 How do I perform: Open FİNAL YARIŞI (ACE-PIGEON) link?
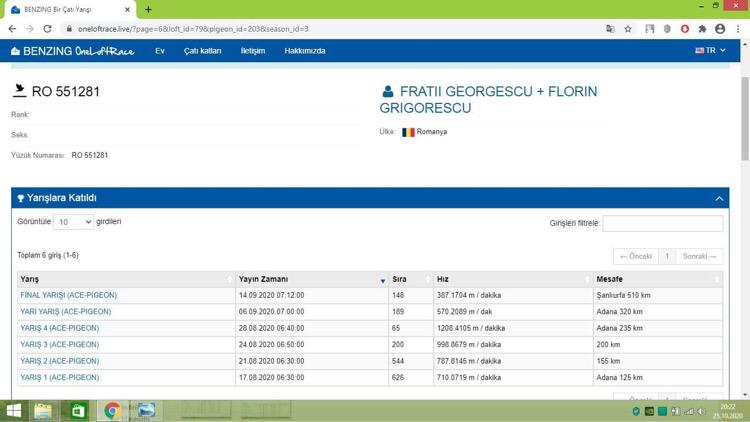tap(68, 295)
